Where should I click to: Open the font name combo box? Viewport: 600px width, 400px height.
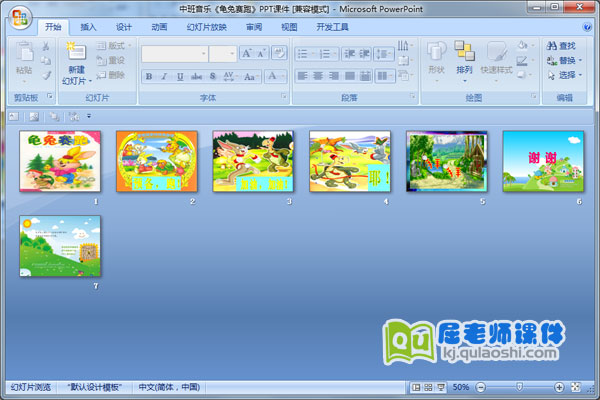pyautogui.click(x=174, y=54)
